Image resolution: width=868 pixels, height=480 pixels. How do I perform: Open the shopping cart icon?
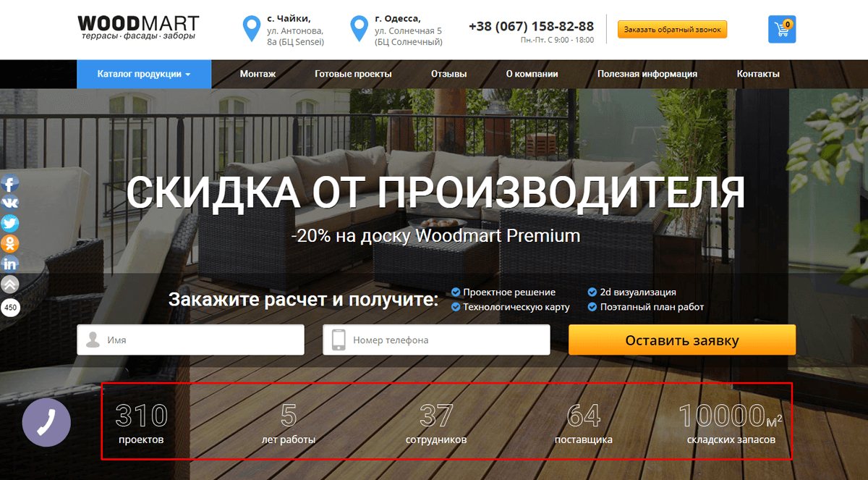pos(782,30)
